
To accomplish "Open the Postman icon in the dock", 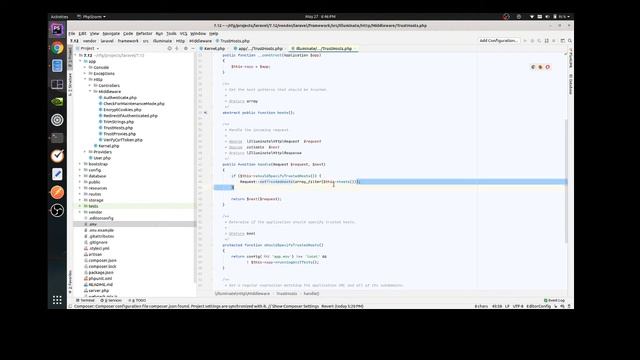I will (x=57, y=192).
